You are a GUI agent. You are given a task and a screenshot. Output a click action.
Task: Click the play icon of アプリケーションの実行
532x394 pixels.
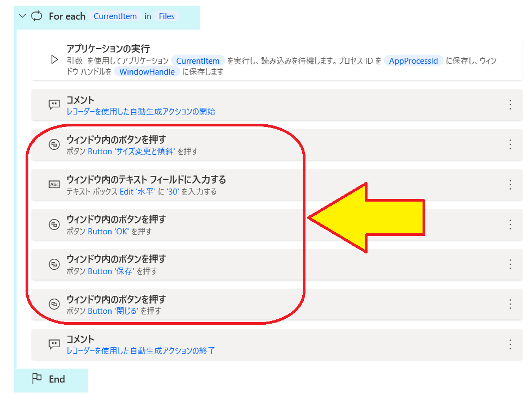[54, 60]
